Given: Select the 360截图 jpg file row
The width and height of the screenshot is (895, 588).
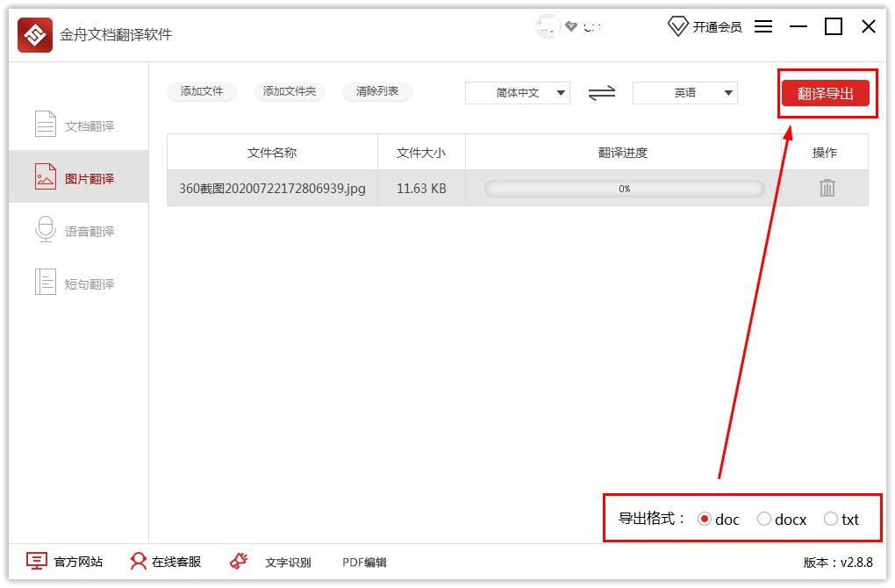Looking at the screenshot, I should pyautogui.click(x=270, y=187).
